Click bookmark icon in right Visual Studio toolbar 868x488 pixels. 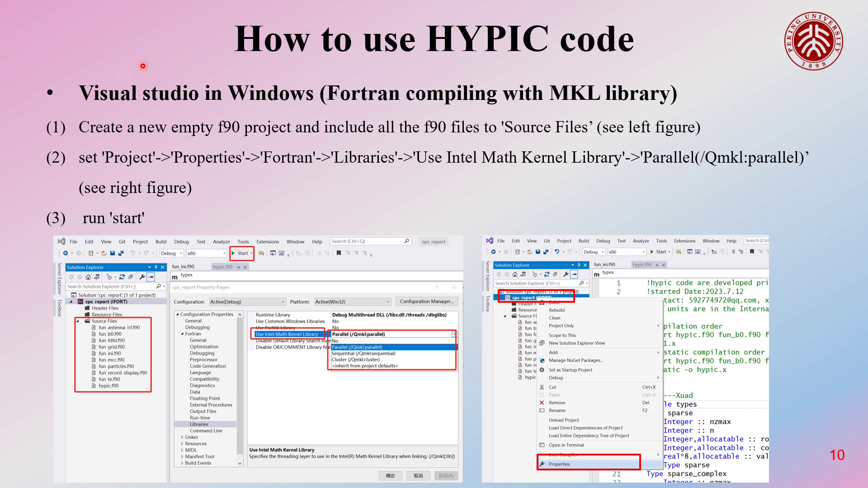click(x=752, y=252)
